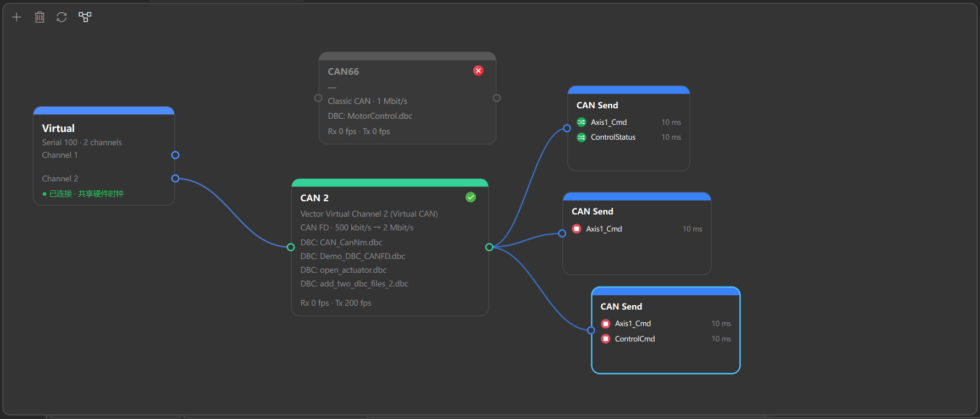Click input port of top CAN Send node
The image size is (980, 419).
coord(567,128)
